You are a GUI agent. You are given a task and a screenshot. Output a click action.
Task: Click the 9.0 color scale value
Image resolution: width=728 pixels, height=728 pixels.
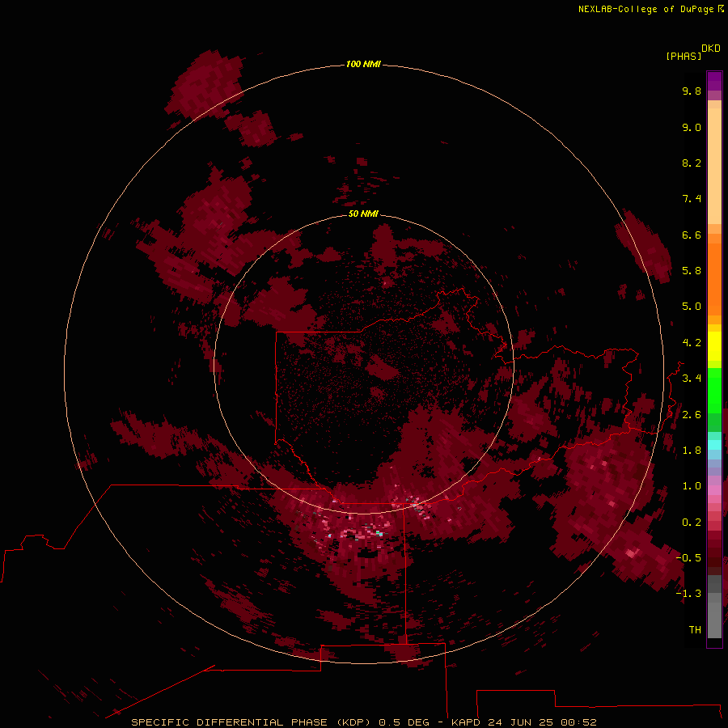tap(692, 127)
